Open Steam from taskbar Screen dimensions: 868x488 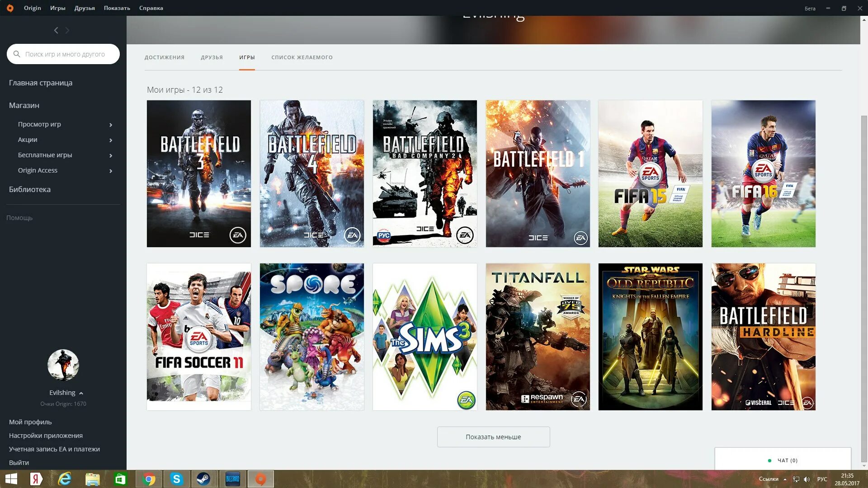(203, 479)
